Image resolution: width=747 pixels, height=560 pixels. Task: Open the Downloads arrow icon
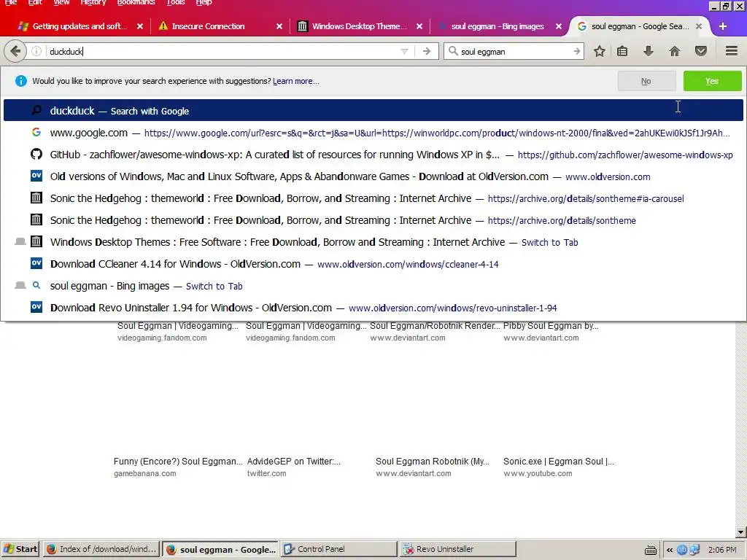click(x=649, y=51)
